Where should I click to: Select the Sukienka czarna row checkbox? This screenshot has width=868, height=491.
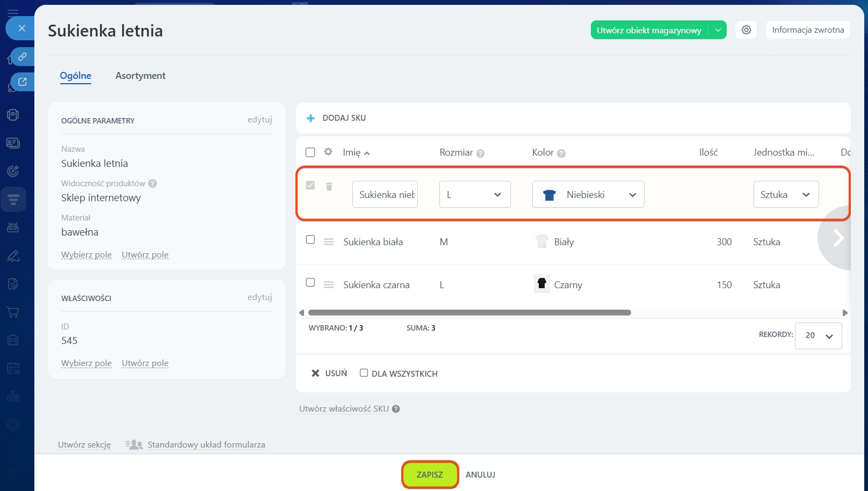(310, 282)
